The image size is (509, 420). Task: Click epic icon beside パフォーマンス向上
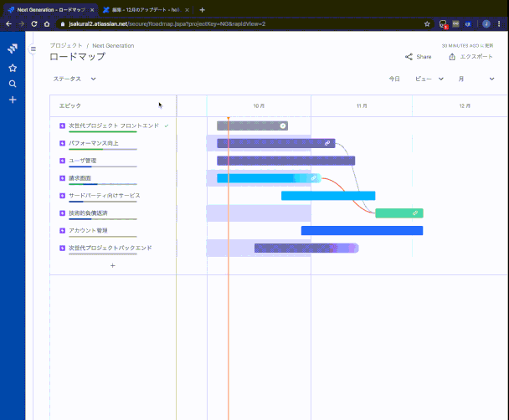coord(62,143)
